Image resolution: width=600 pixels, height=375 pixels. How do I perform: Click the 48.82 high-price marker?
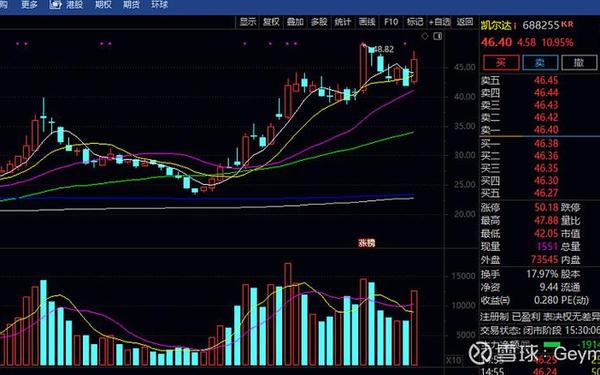tap(383, 49)
